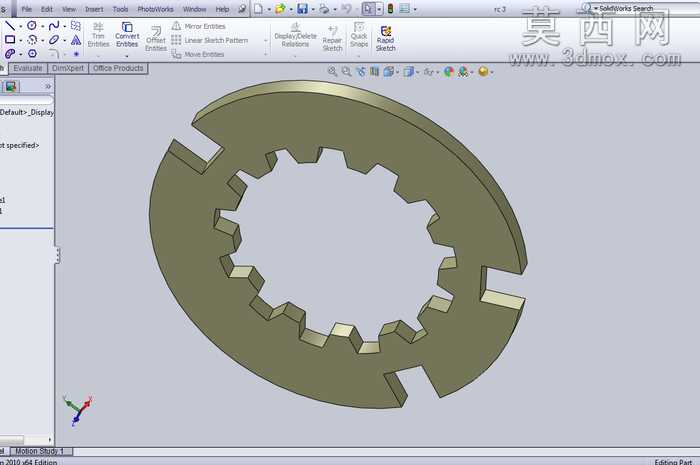The width and height of the screenshot is (700, 465).
Task: Expand the left panel with chevrons
Action: [x=48, y=86]
